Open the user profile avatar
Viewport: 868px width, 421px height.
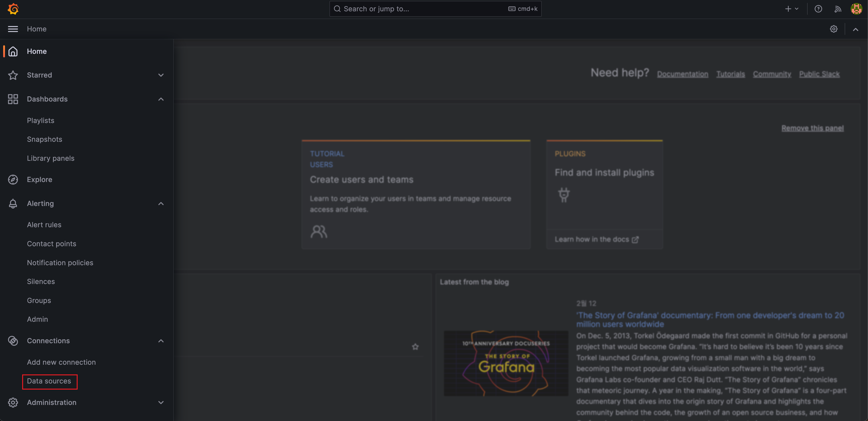pos(856,9)
